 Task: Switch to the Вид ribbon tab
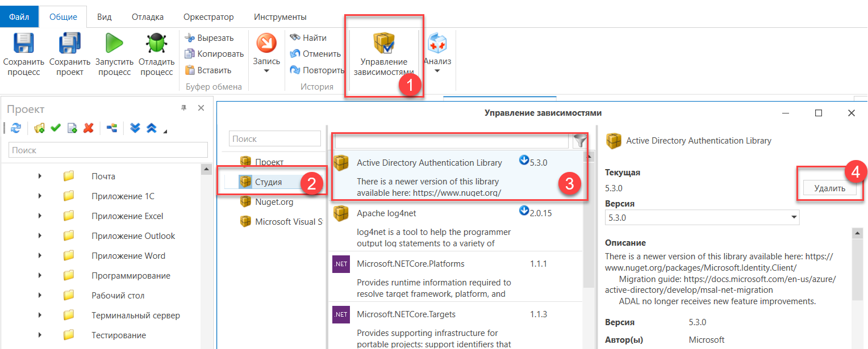click(104, 17)
